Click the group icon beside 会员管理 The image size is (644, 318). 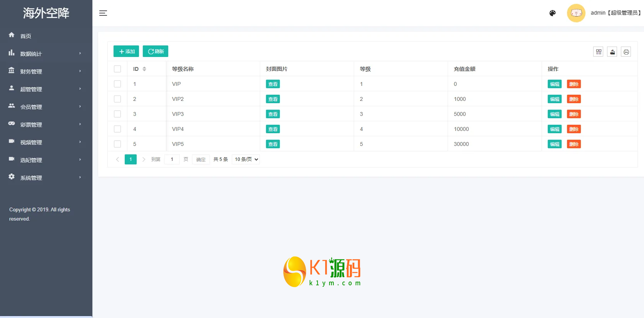click(x=12, y=105)
